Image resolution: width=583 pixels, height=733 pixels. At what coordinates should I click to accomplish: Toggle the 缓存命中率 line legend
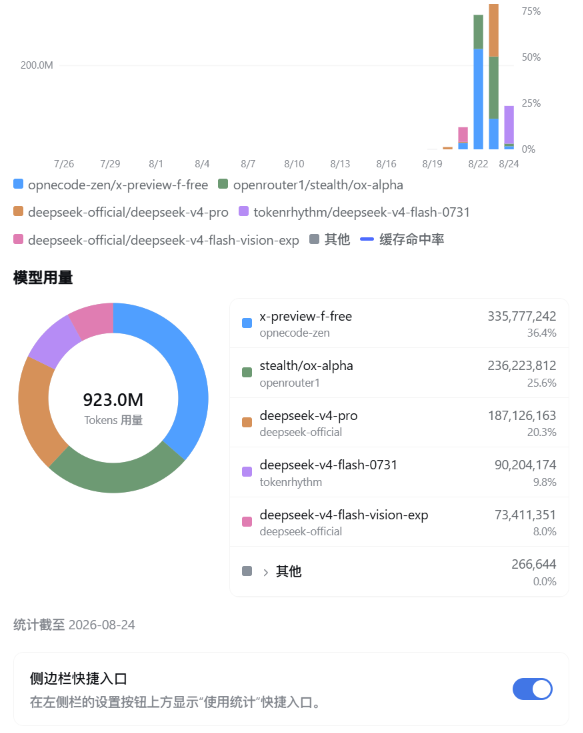(x=402, y=240)
